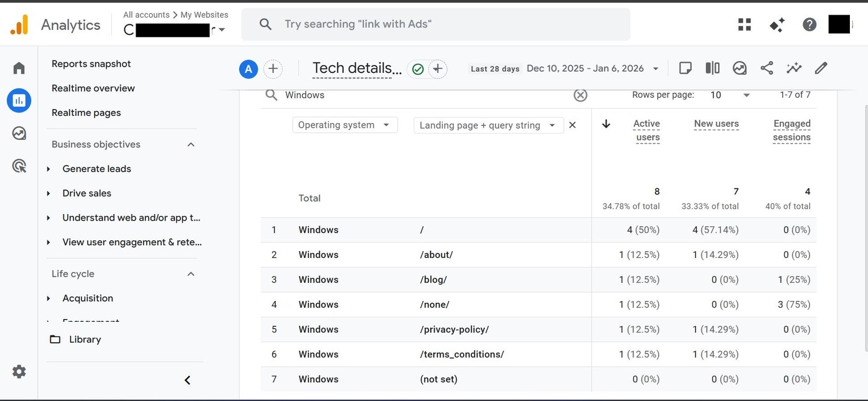Click My Websites breadcrumb link
This screenshot has height=401, width=868.
(205, 15)
